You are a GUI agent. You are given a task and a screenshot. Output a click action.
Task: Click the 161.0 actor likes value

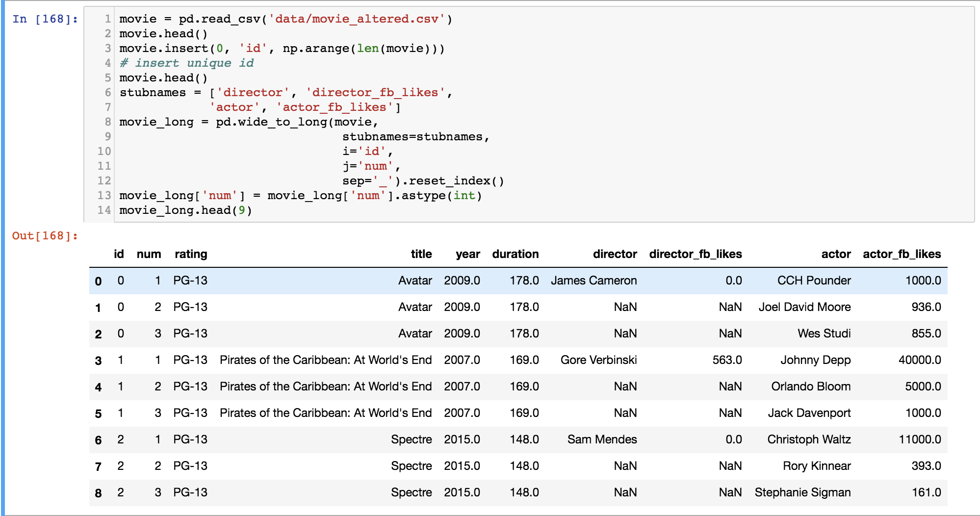click(x=927, y=492)
